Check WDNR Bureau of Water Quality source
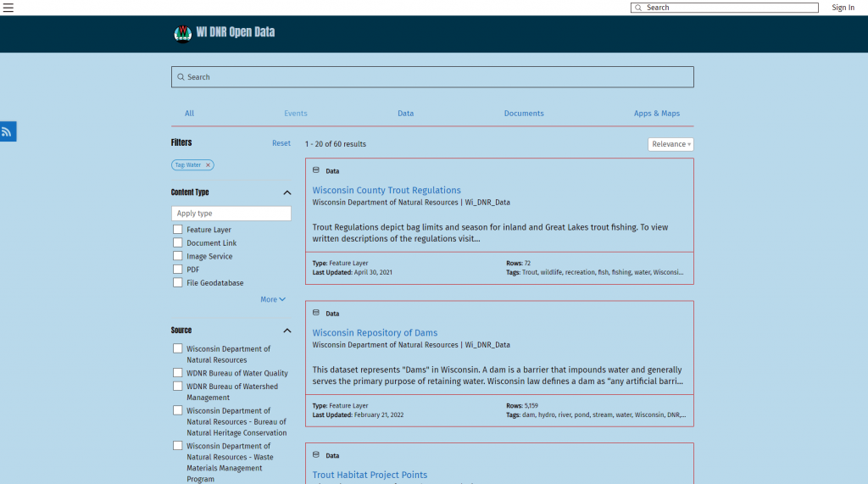 pos(178,373)
